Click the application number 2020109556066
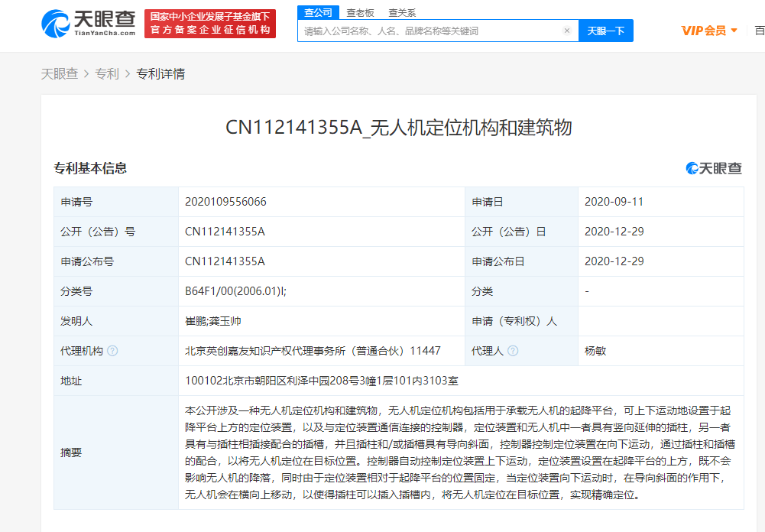 (x=225, y=202)
